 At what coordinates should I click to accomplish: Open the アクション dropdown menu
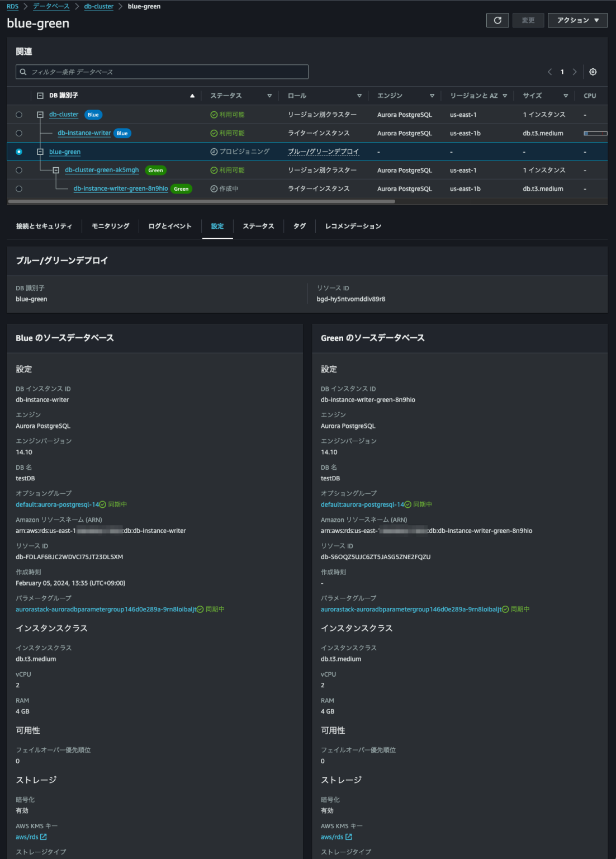click(x=577, y=20)
